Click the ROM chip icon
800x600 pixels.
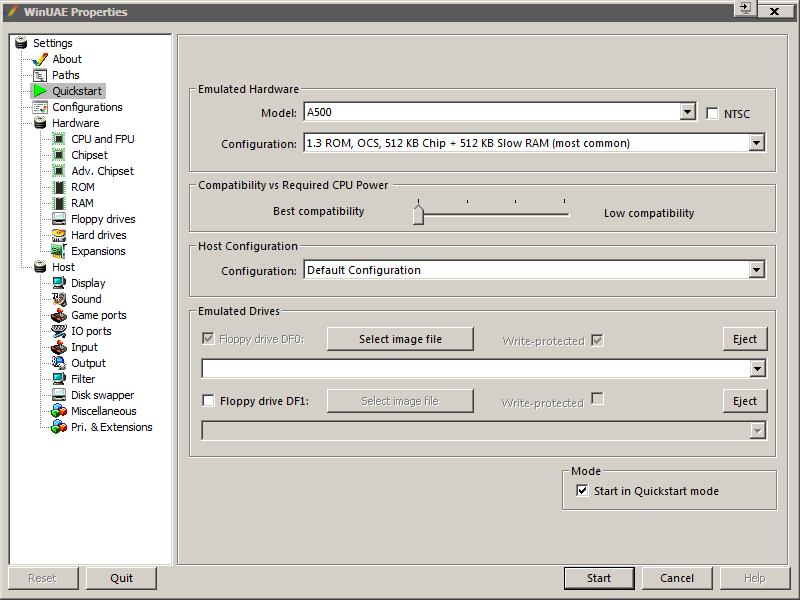tap(59, 187)
